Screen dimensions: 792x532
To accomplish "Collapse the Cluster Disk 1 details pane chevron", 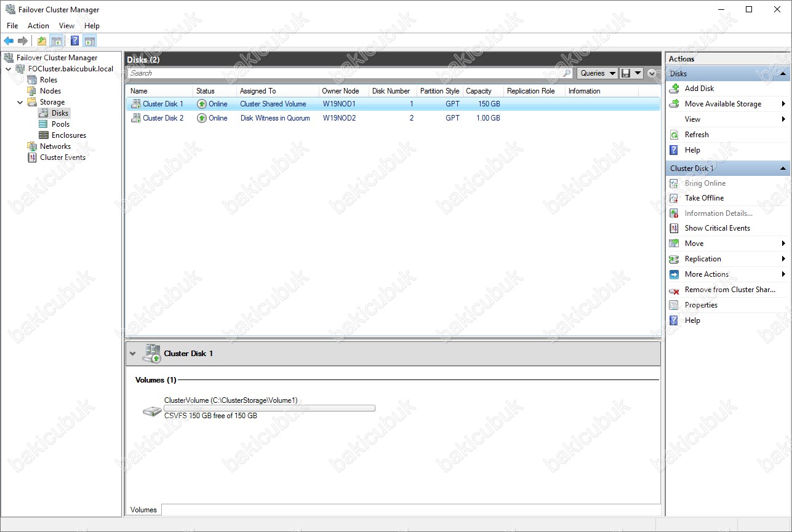I will click(x=132, y=354).
